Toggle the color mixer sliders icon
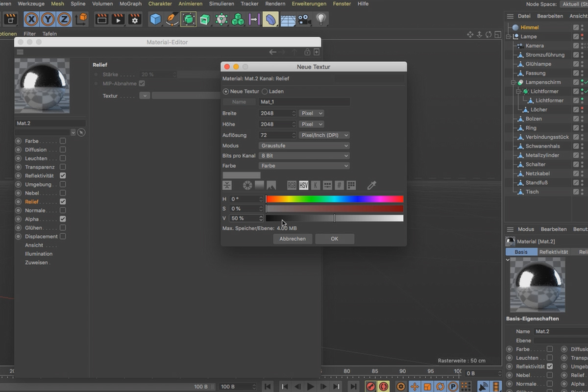 [x=327, y=185]
